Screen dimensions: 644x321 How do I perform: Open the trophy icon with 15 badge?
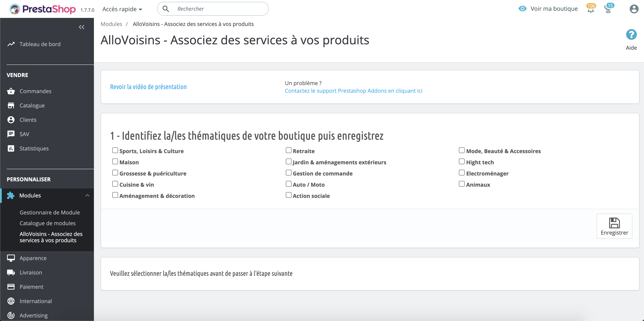click(x=608, y=9)
